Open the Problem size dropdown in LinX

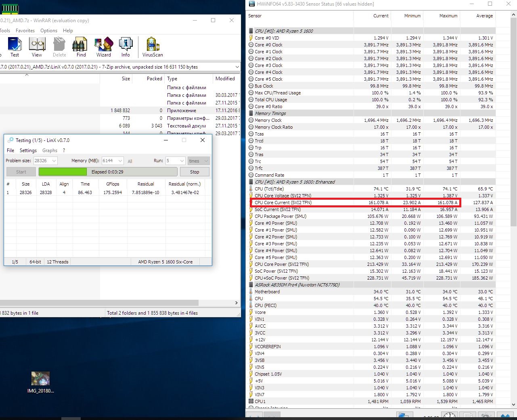(54, 161)
